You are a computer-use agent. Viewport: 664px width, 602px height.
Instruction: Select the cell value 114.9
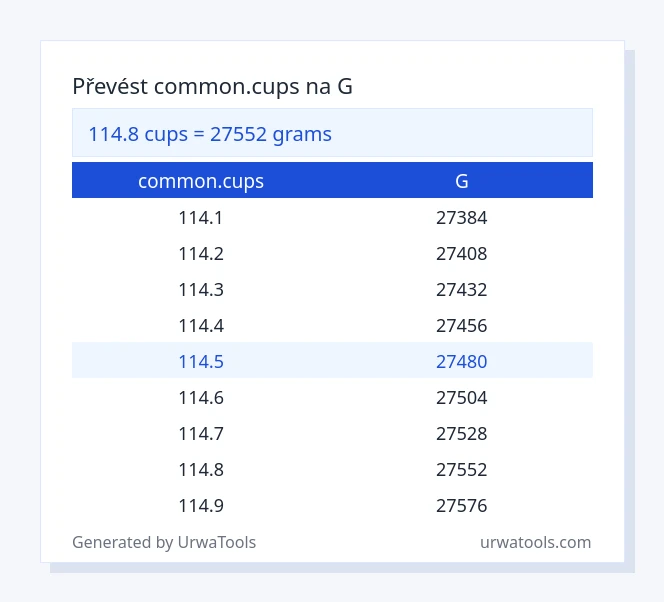(201, 505)
